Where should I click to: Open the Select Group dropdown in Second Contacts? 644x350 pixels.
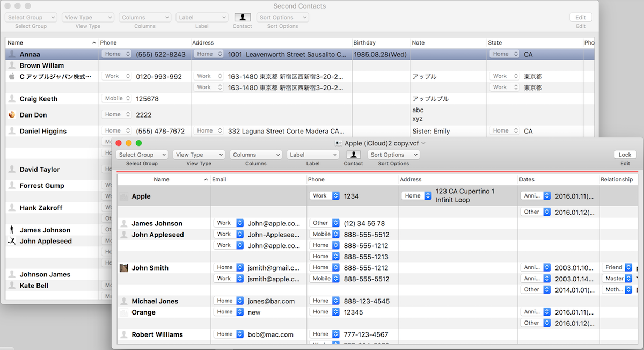tap(31, 18)
